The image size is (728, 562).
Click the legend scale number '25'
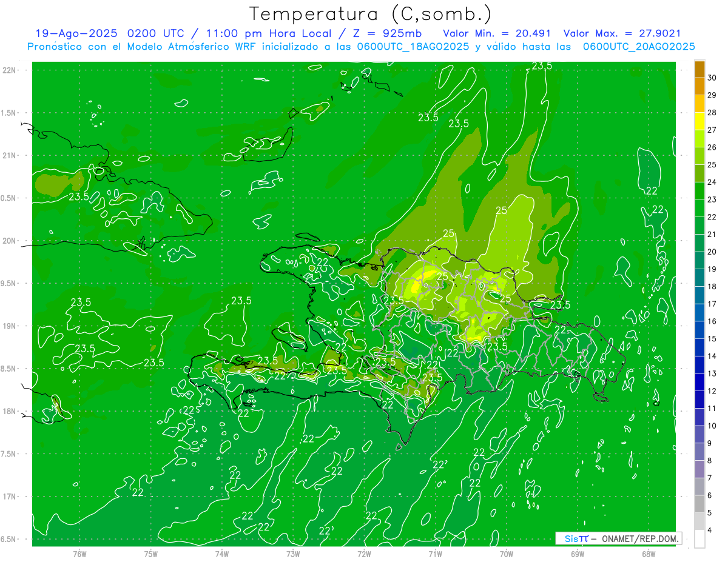[712, 165]
